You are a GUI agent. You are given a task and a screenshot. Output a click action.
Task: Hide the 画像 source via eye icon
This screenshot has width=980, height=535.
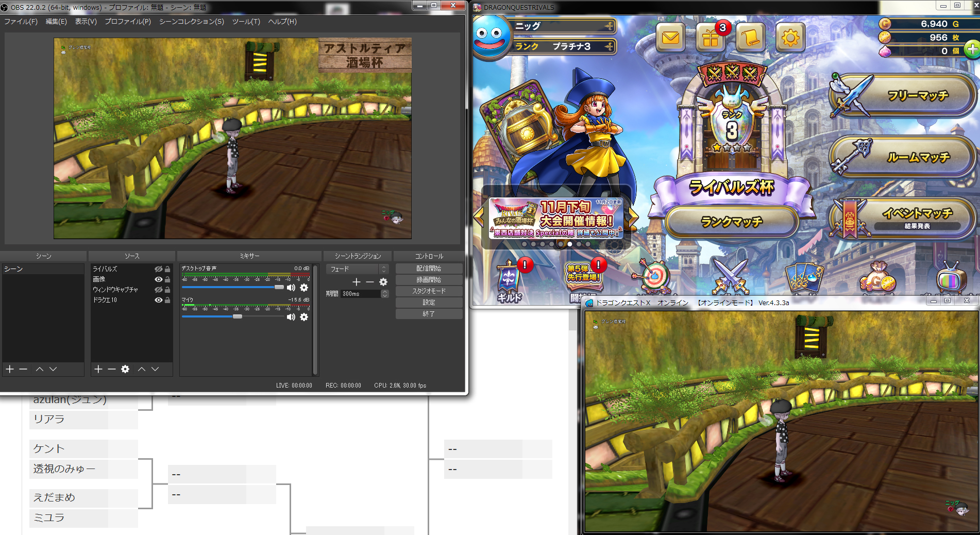[159, 279]
